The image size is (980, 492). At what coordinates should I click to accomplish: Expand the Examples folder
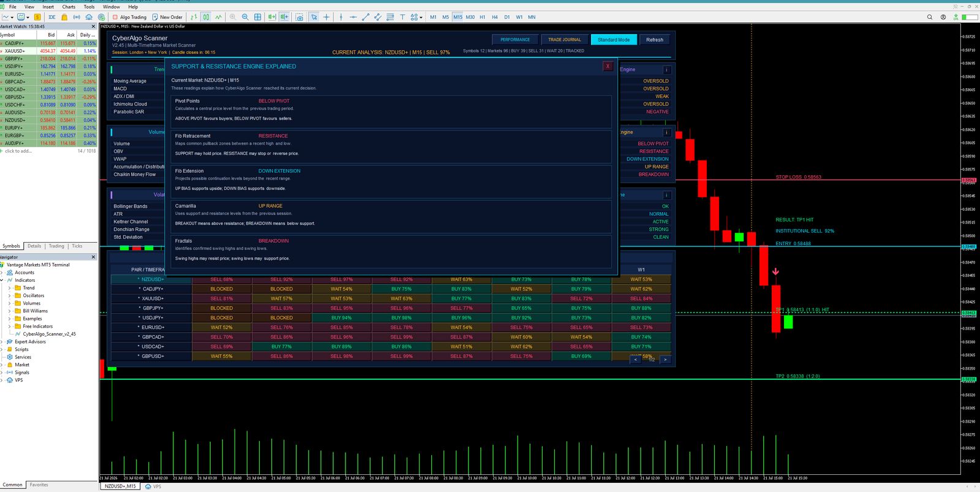10,319
